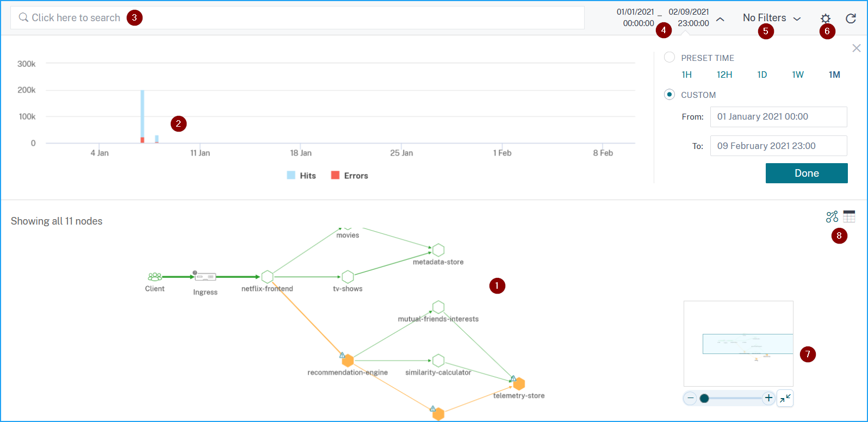Toggle Hits series in legend
The image size is (868, 422).
[x=301, y=176]
